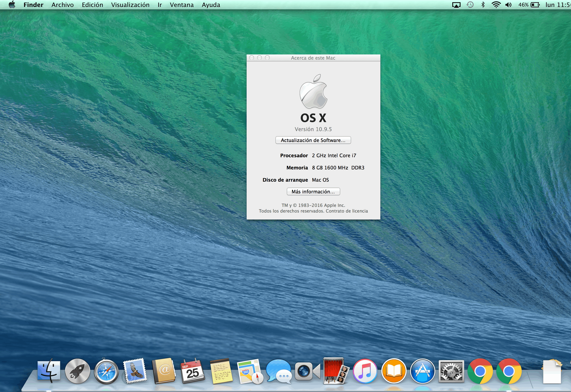Launch Photo Booth from dock
Image resolution: width=571 pixels, height=392 pixels.
(x=336, y=371)
